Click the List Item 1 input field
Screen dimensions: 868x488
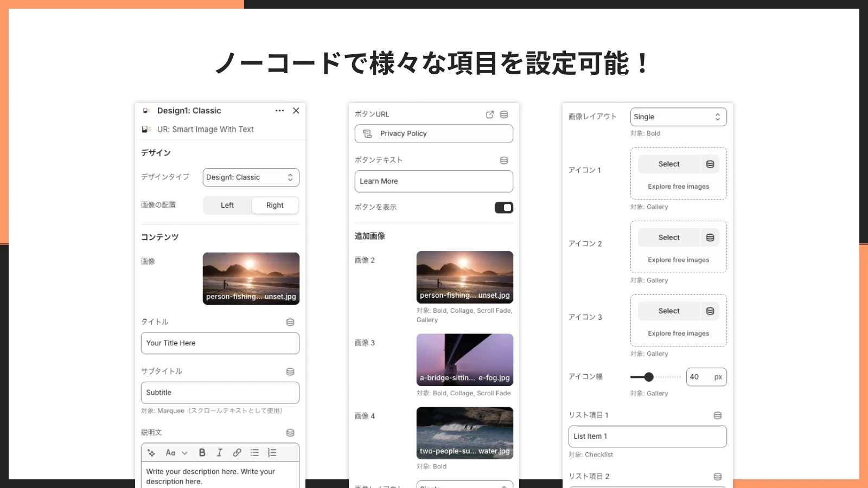tap(648, 436)
